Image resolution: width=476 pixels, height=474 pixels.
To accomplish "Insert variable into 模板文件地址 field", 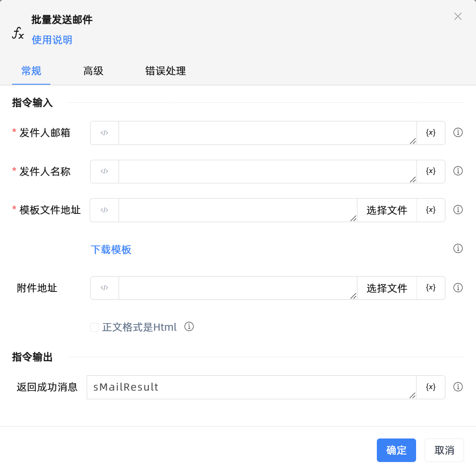I will point(431,210).
